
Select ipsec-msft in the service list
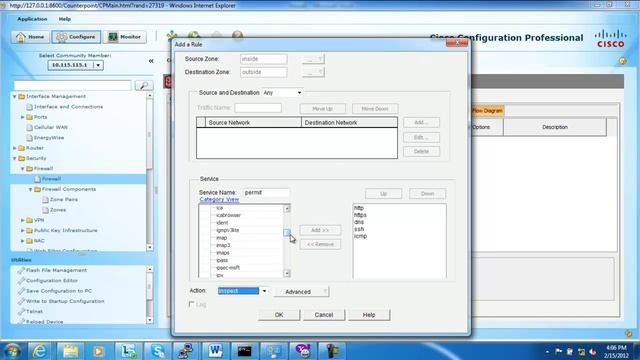pos(228,268)
